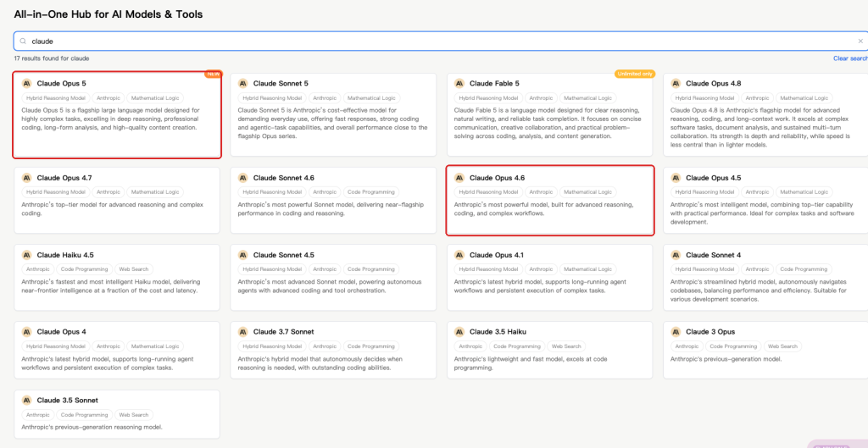Screen dimensions: 868x448
Task: Click the Claude Sonnet 4 Anthropic logo icon
Action: tap(676, 255)
